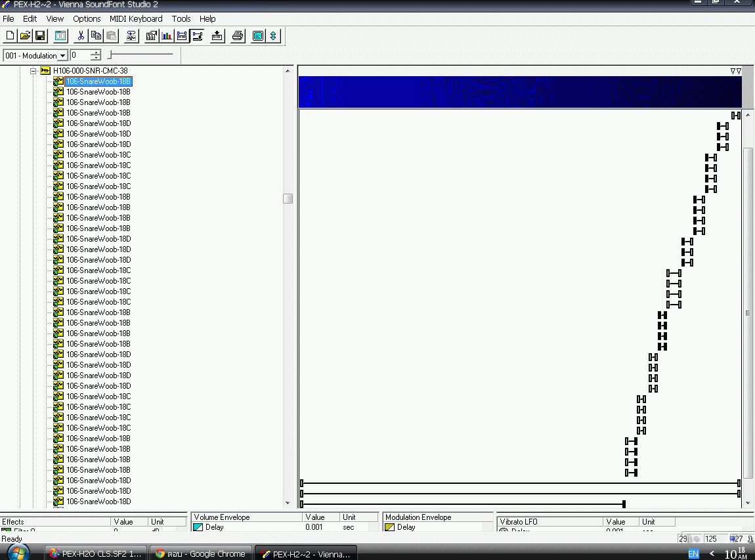Copy the selected item
Viewport: 755px width, 560px height.
tap(97, 35)
